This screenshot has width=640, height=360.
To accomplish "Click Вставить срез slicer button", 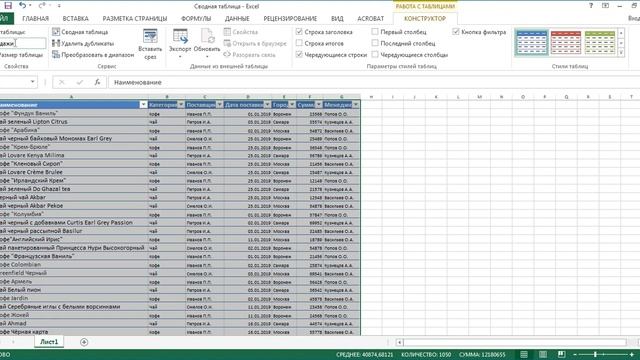I will tap(150, 44).
